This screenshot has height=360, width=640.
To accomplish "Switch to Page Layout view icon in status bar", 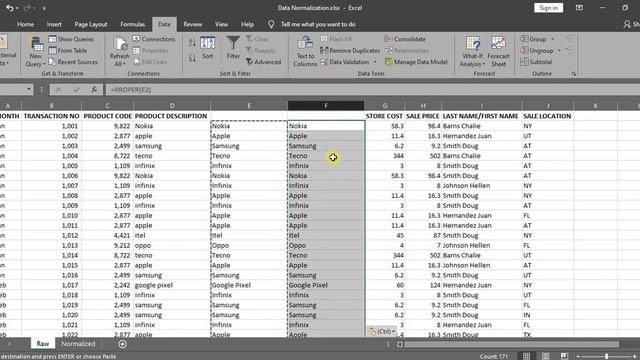I will point(545,356).
